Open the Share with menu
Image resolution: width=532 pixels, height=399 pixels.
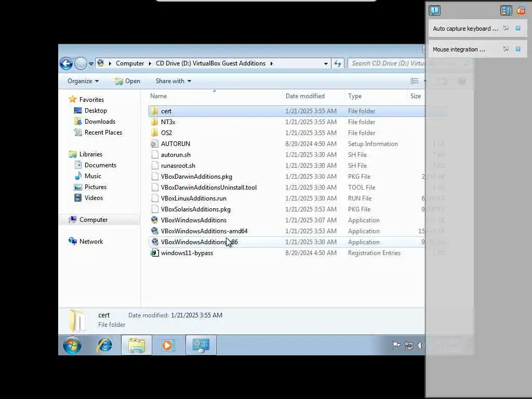coord(174,81)
